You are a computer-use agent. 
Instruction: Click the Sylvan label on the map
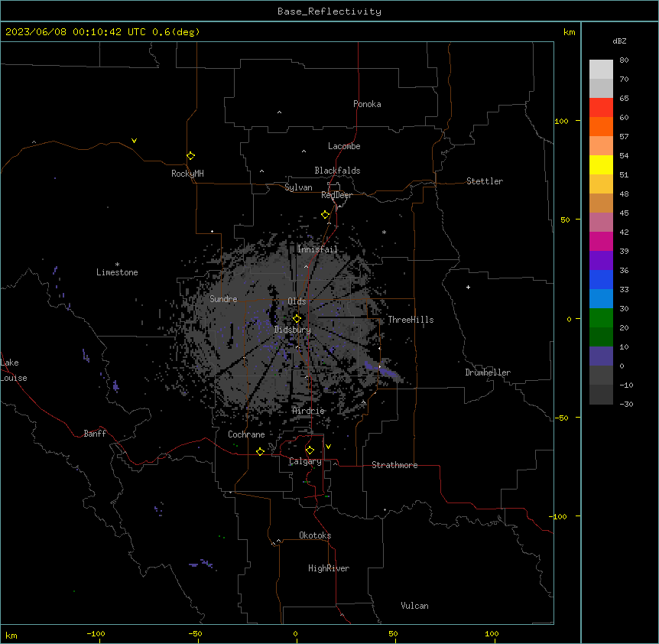(x=298, y=187)
